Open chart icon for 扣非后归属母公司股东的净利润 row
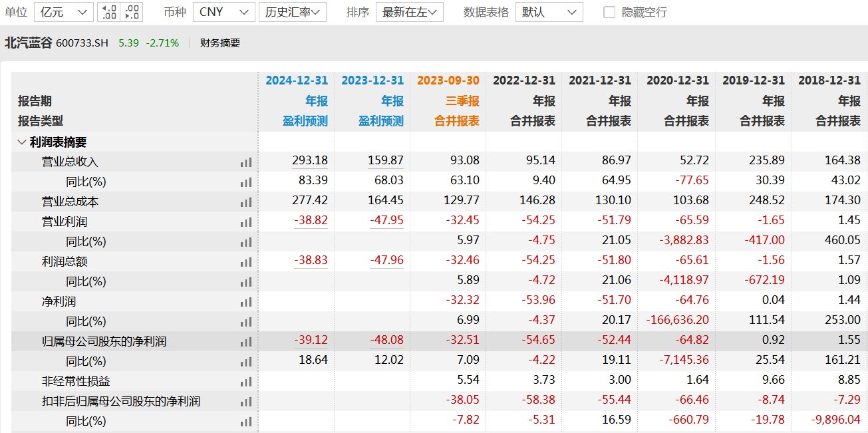The width and height of the screenshot is (868, 433). click(x=246, y=401)
